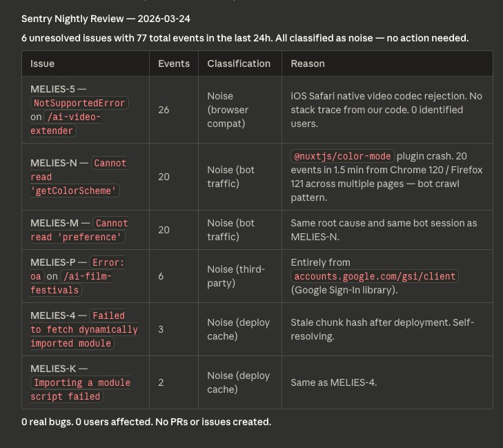Click the Issue column header

point(43,64)
